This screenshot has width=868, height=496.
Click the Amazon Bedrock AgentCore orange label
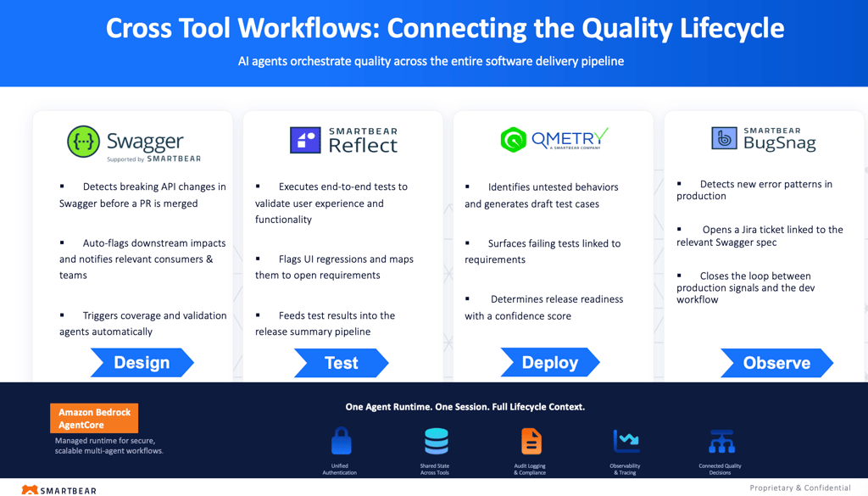(x=94, y=419)
